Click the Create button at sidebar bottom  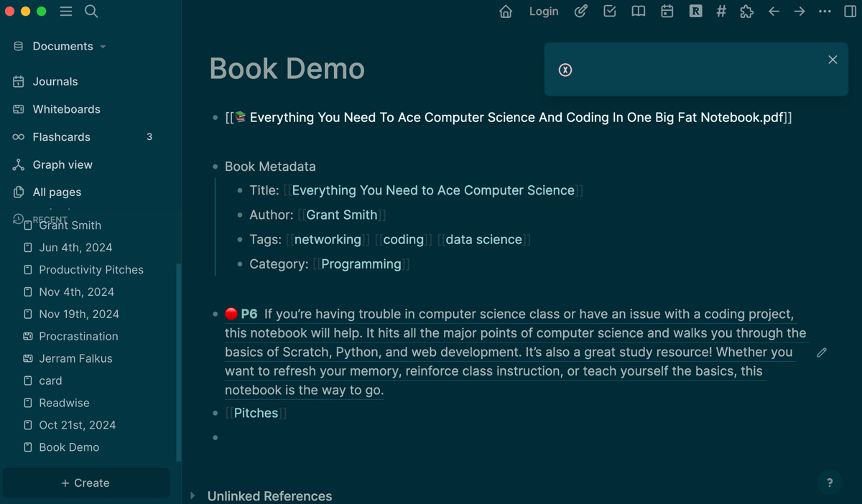[86, 483]
